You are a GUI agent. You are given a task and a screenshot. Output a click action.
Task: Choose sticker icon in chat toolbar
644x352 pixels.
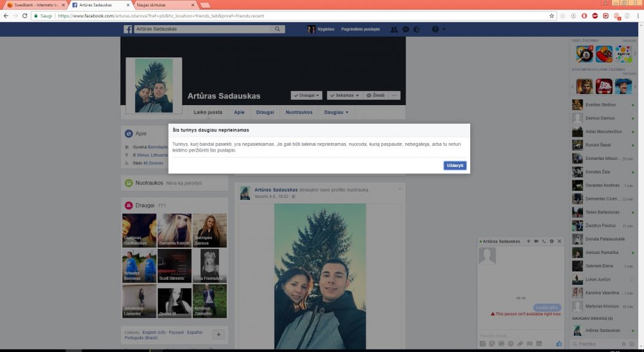click(492, 344)
